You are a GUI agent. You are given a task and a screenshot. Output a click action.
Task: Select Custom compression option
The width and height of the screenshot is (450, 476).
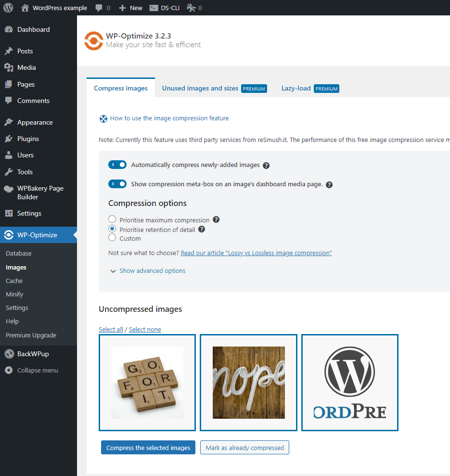click(112, 237)
